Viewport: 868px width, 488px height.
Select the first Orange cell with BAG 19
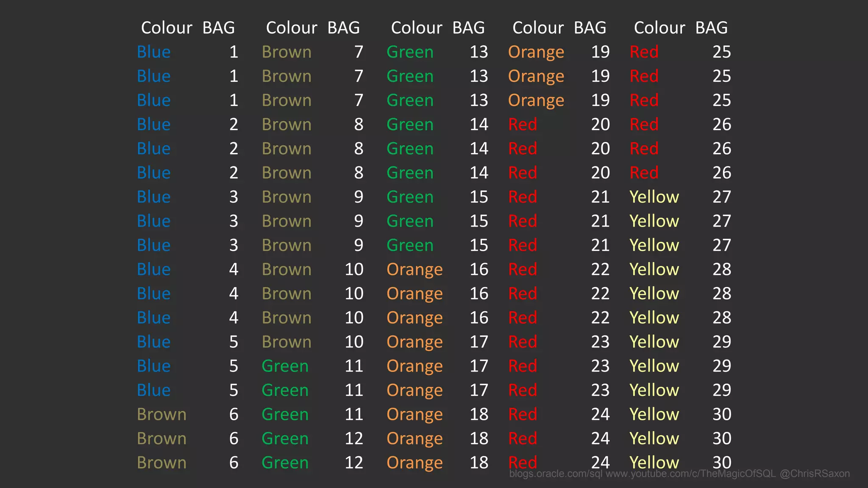[x=537, y=53]
